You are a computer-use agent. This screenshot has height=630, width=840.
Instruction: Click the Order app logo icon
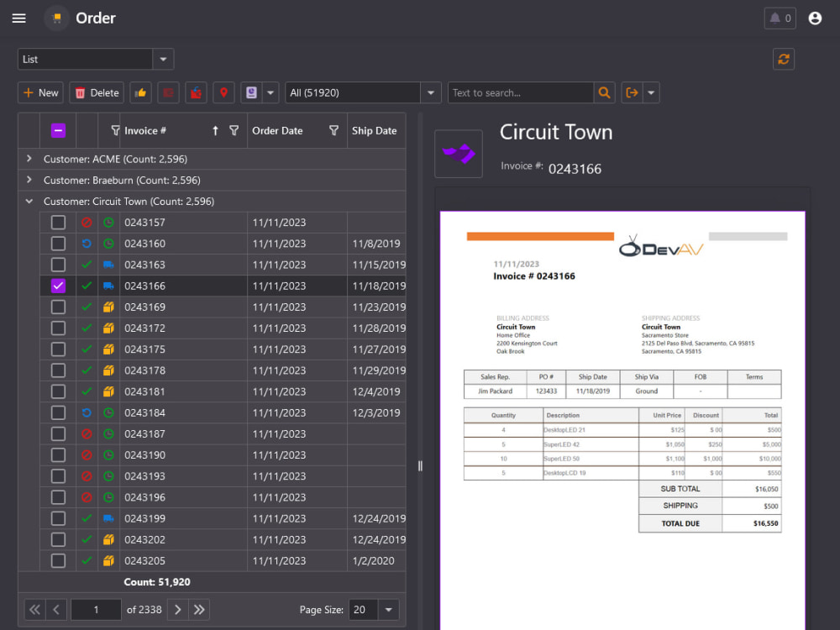point(57,18)
